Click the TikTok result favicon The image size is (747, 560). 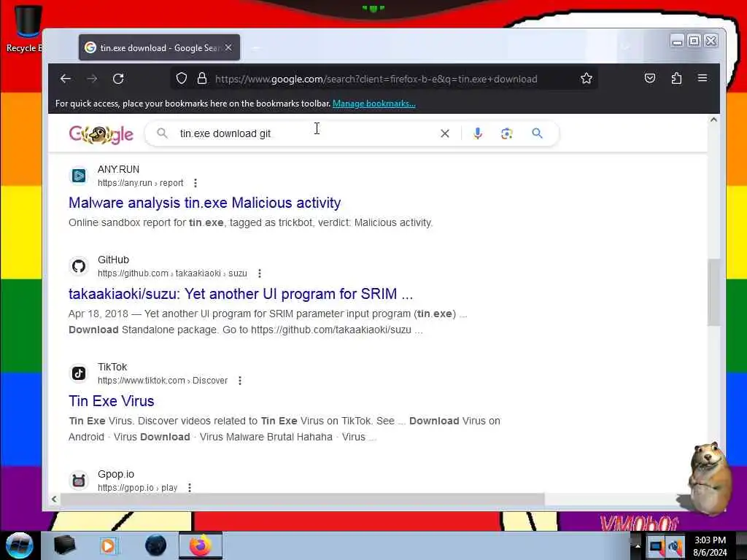coord(79,373)
